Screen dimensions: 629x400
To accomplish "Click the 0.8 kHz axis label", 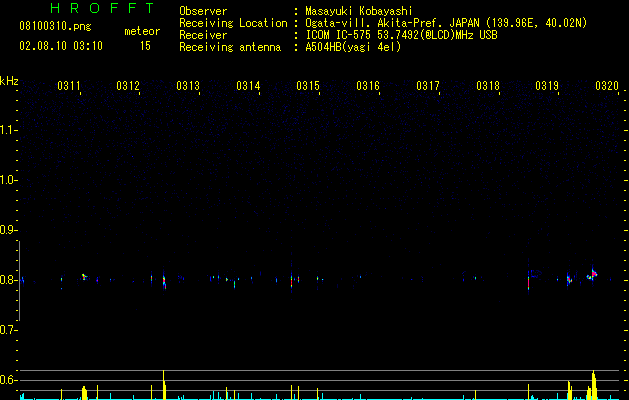I will 8,280.
